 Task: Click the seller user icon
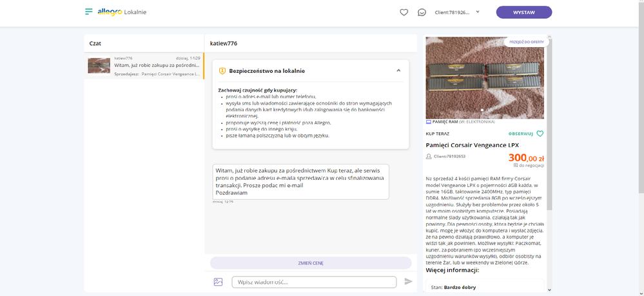pos(429,156)
